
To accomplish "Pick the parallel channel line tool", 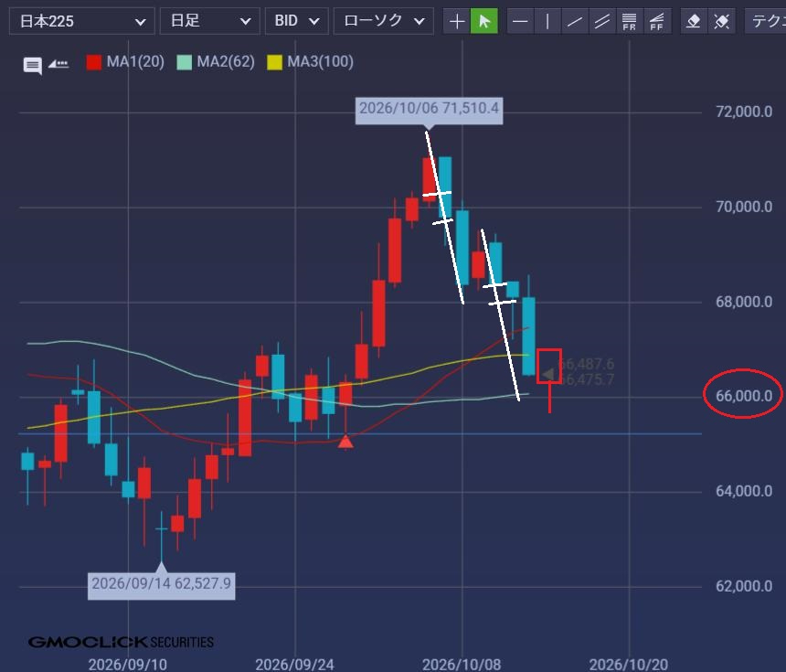I will tap(602, 22).
